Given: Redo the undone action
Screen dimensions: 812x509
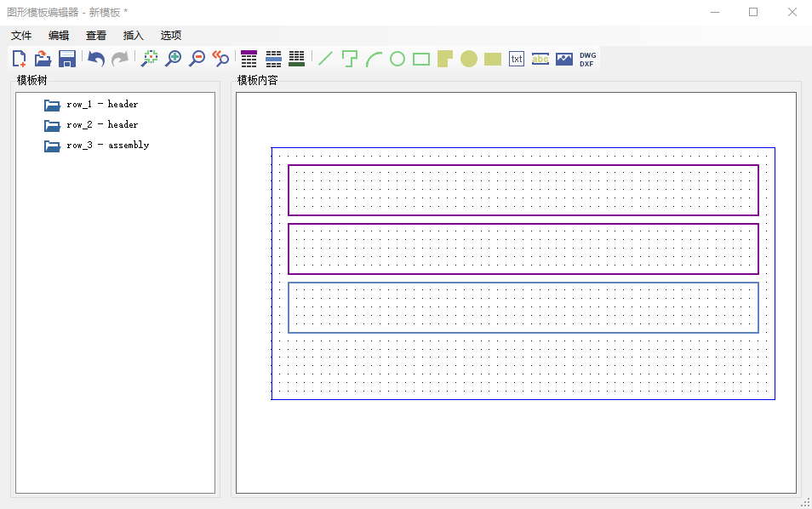Looking at the screenshot, I should tap(120, 59).
